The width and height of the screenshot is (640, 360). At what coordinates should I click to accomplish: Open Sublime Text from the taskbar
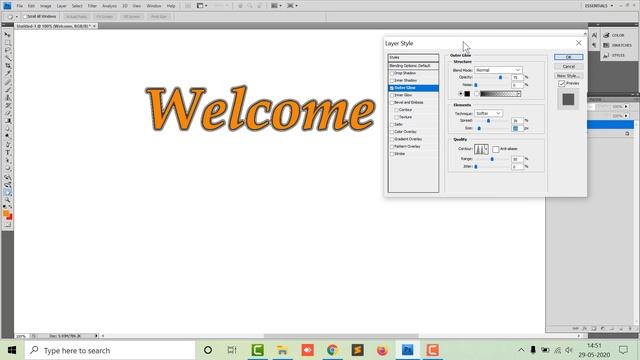358,350
